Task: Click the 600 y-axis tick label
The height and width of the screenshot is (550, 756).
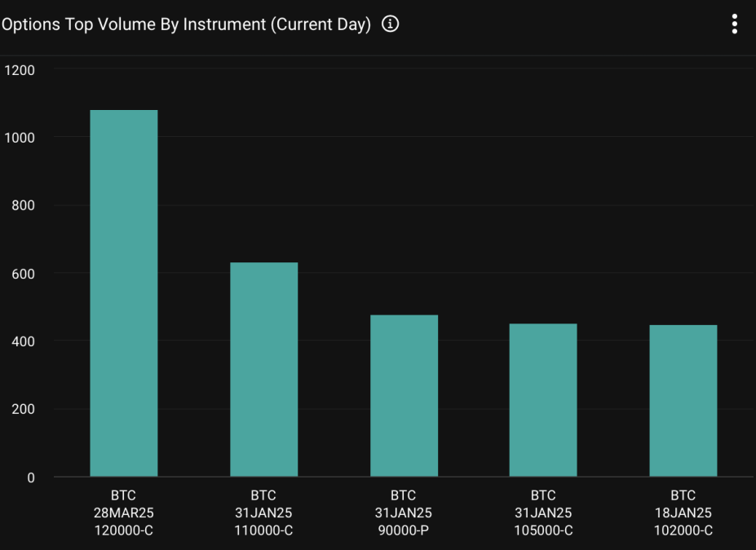Action: click(23, 273)
